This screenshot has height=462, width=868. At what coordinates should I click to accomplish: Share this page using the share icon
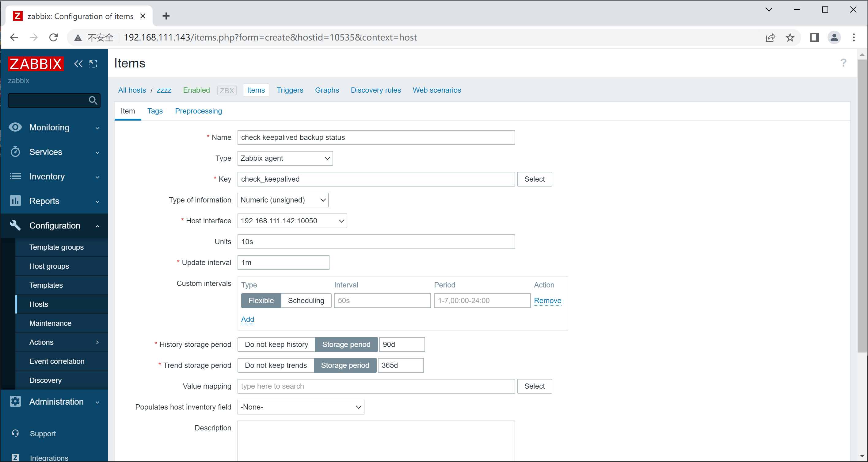770,37
